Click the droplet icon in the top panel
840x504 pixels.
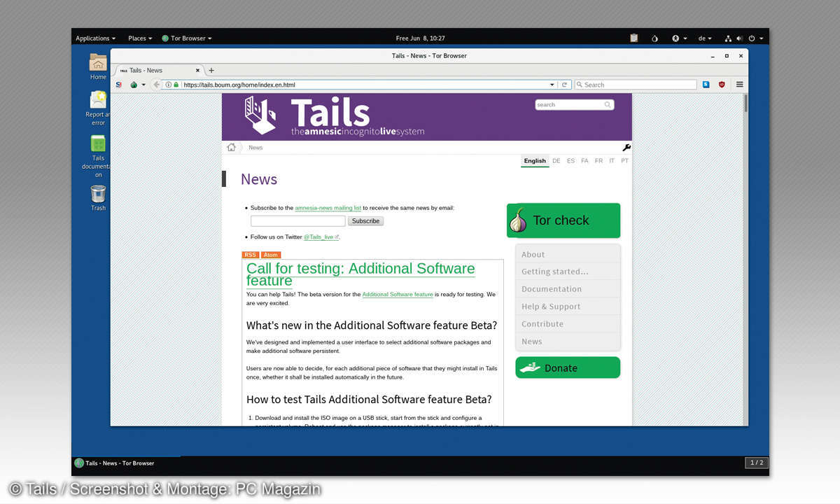pyautogui.click(x=654, y=38)
